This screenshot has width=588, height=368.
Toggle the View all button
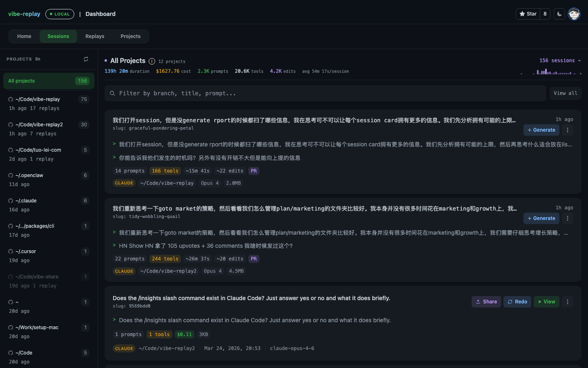coord(565,93)
